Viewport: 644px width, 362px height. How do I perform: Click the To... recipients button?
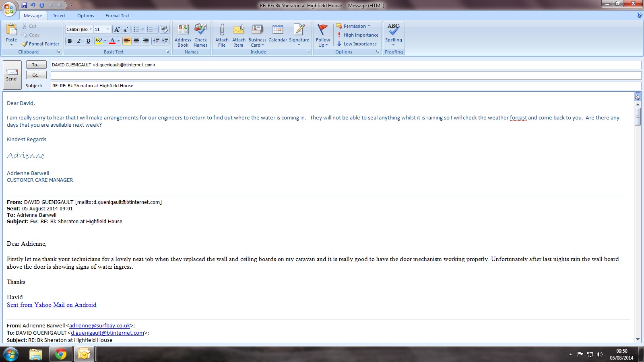coord(36,65)
